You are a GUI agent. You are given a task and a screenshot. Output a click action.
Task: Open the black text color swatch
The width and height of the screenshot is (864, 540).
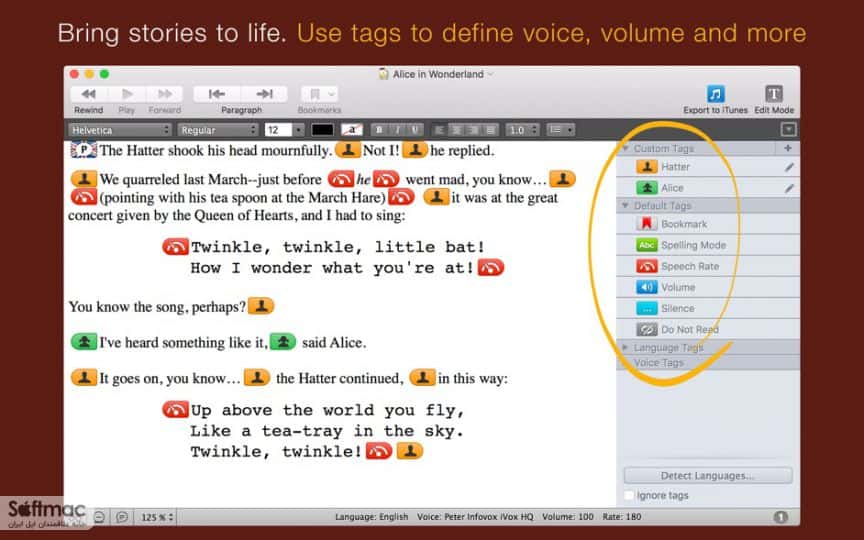322,130
